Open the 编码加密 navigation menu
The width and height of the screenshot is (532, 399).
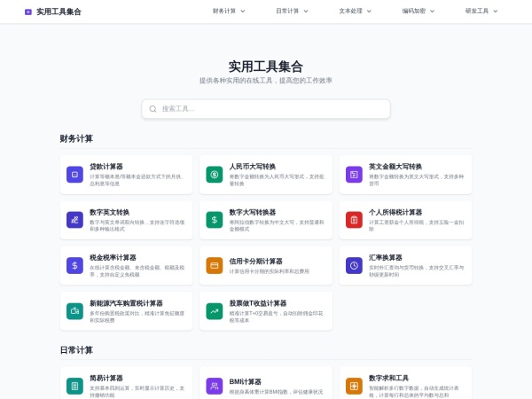pos(419,12)
